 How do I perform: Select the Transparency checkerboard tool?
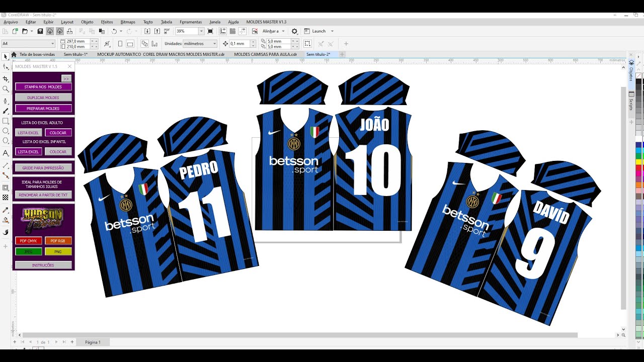(x=6, y=198)
